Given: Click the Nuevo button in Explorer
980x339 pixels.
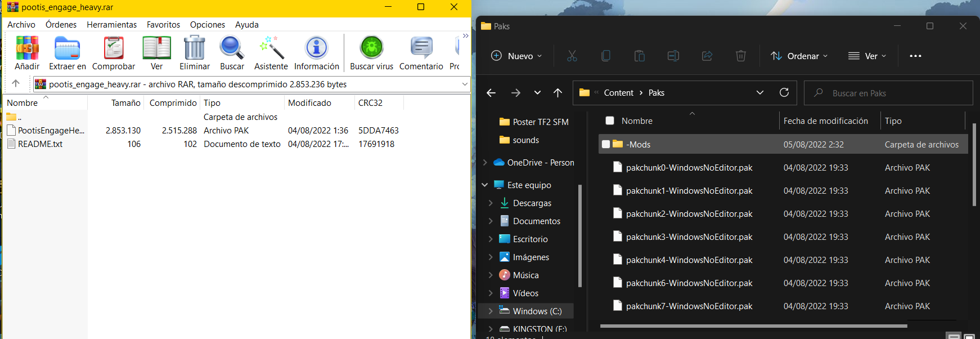Looking at the screenshot, I should (x=516, y=56).
